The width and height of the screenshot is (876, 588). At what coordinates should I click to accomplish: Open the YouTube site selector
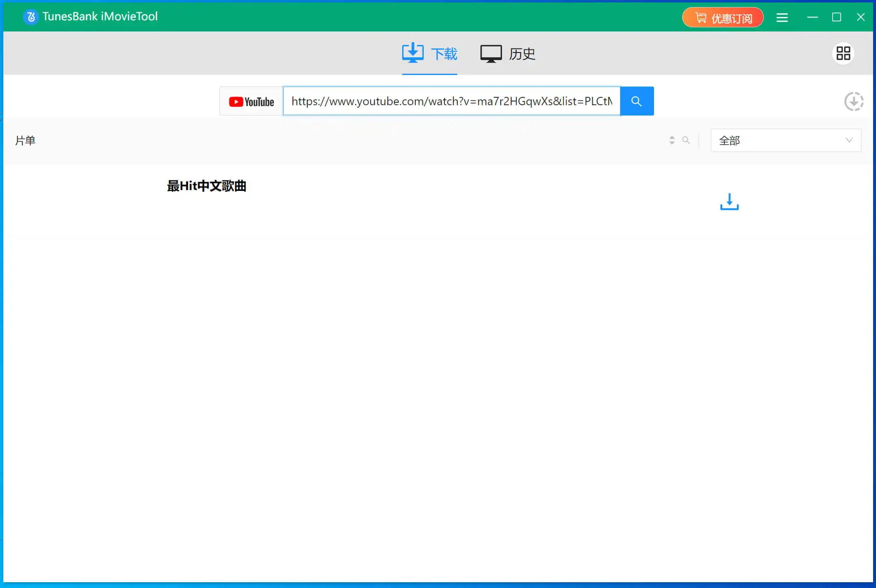pos(251,101)
